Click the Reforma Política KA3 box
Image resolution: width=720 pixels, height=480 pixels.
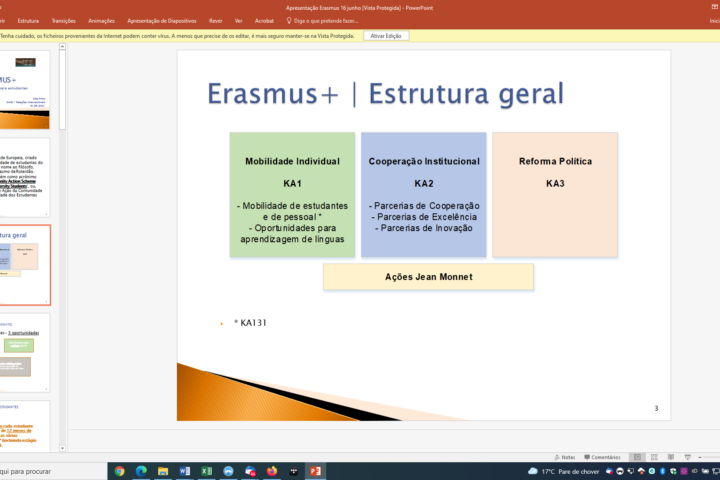pos(555,195)
